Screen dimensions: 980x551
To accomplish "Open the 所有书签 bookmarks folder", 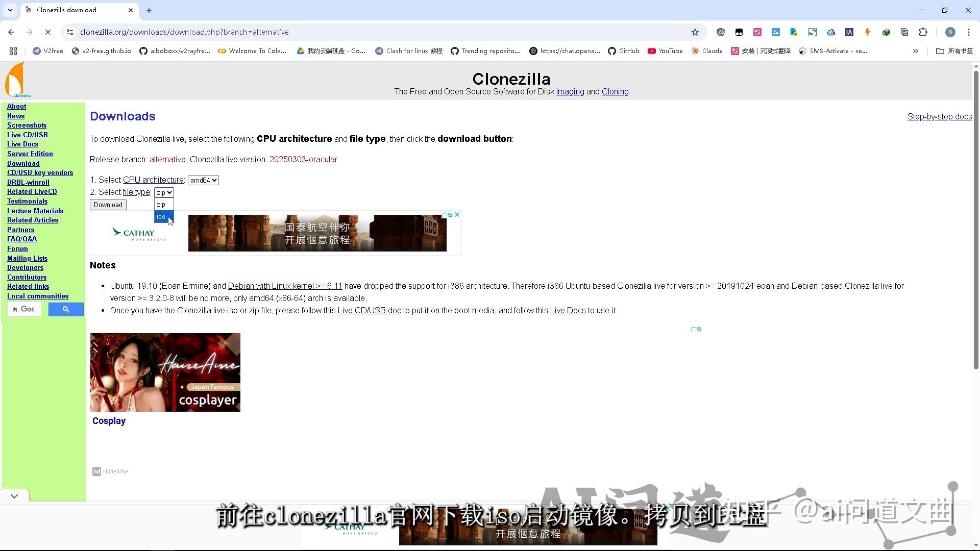I will [953, 51].
